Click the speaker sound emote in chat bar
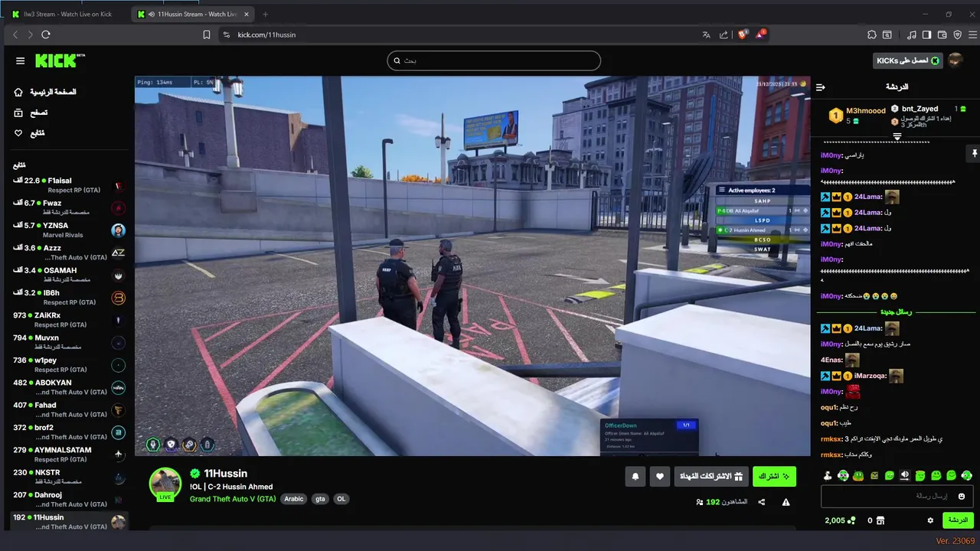Screen dimensions: 980x551 (x=905, y=475)
